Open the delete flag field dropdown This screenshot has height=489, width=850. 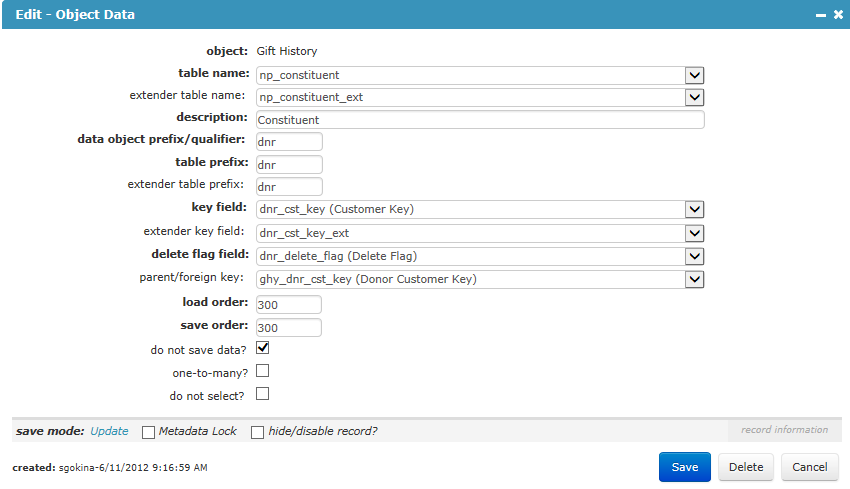694,256
